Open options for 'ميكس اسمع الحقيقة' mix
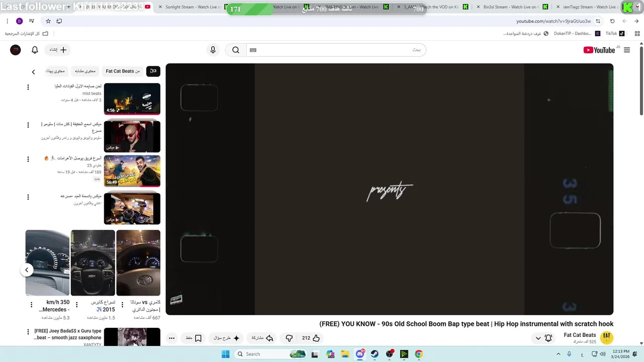The height and width of the screenshot is (362, 644). coord(28,125)
